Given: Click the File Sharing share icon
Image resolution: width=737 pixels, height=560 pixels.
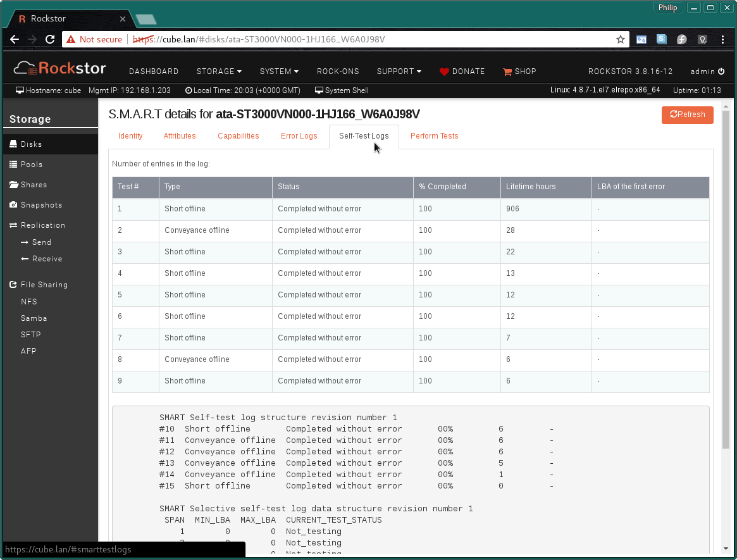Looking at the screenshot, I should coord(14,285).
